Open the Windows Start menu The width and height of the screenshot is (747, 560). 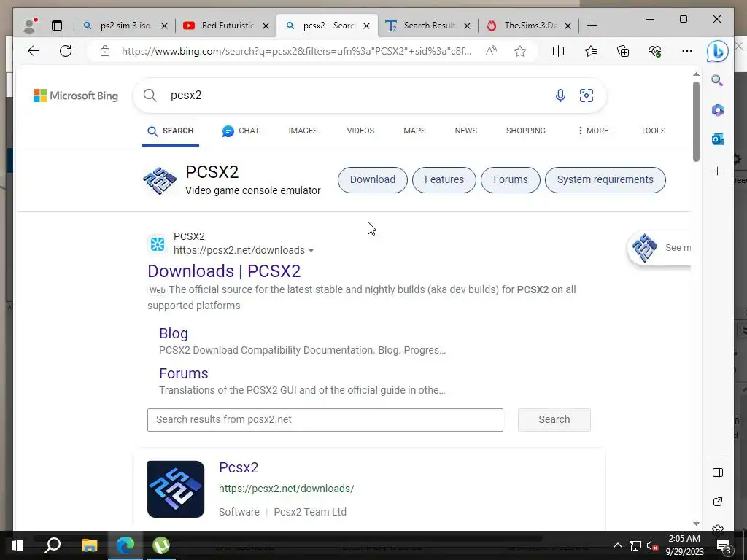18,545
